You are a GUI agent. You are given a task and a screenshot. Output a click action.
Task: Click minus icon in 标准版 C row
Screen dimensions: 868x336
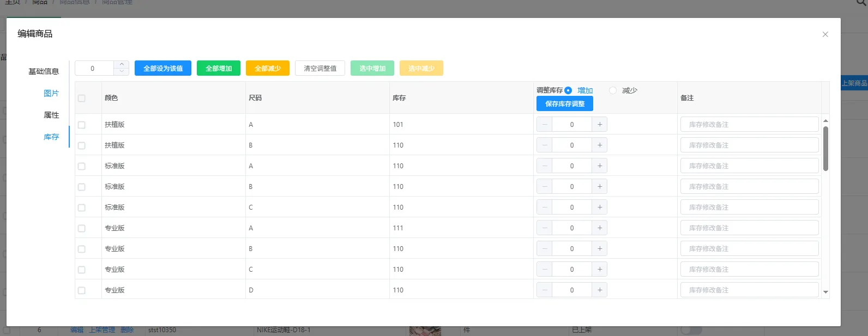[544, 207]
